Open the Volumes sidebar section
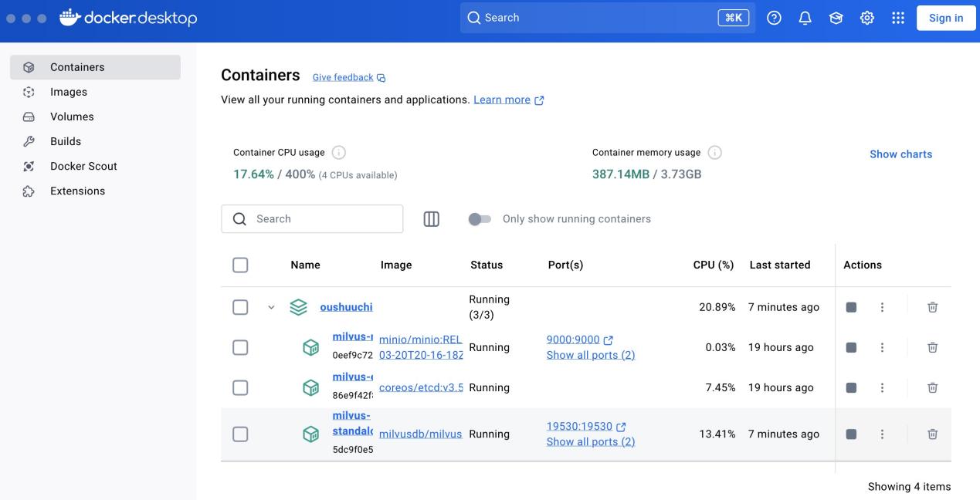 click(72, 117)
